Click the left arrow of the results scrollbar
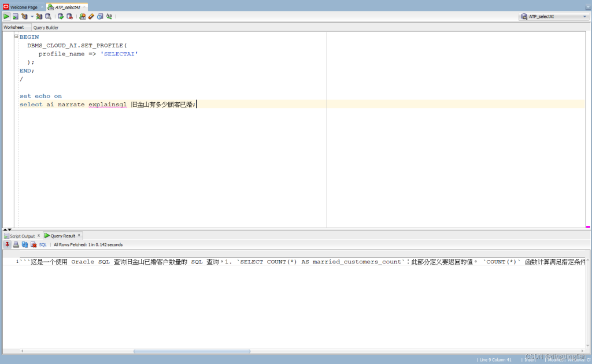The width and height of the screenshot is (592, 364). point(23,351)
